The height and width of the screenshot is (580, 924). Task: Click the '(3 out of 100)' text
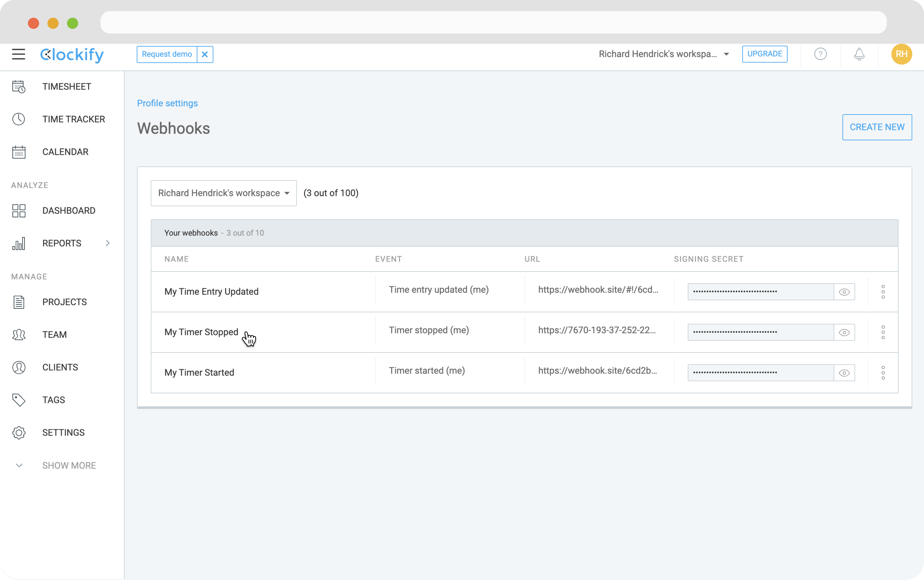point(331,193)
